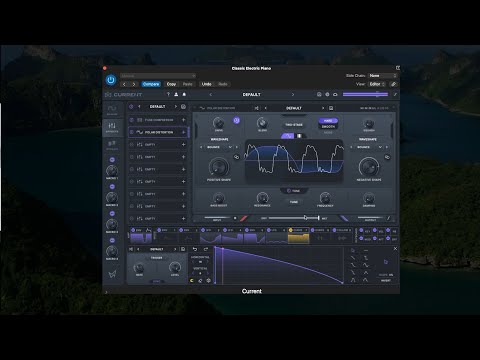Close the envelope editor panel

click(395, 249)
